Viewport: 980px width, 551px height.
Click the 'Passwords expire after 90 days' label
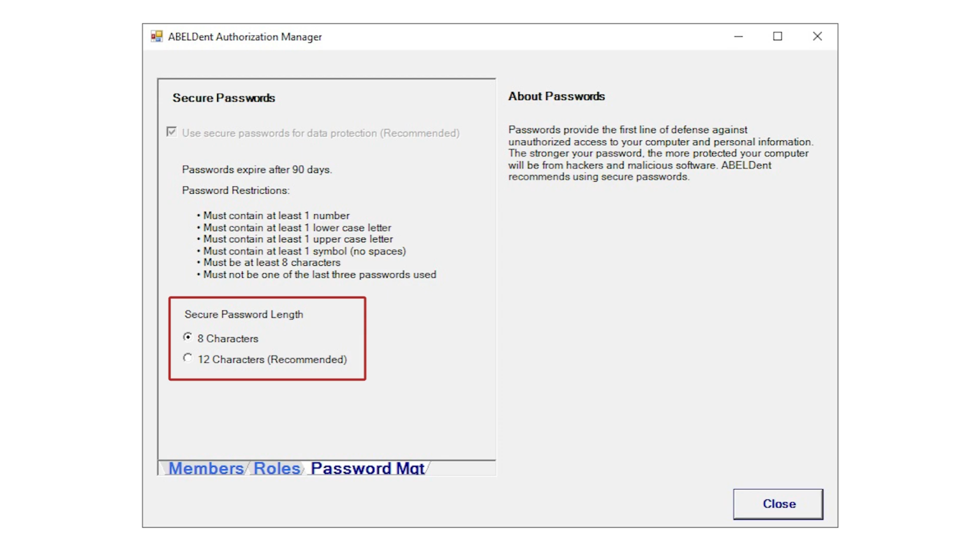click(x=257, y=170)
